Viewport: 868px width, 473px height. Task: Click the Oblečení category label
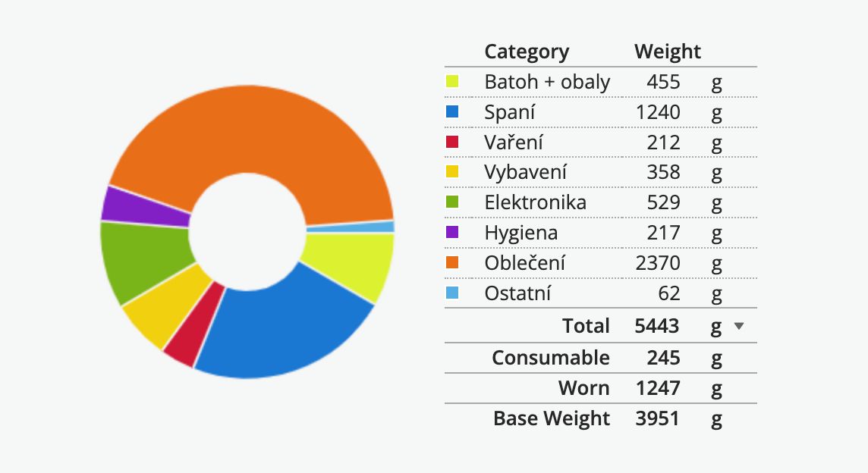pos(524,263)
